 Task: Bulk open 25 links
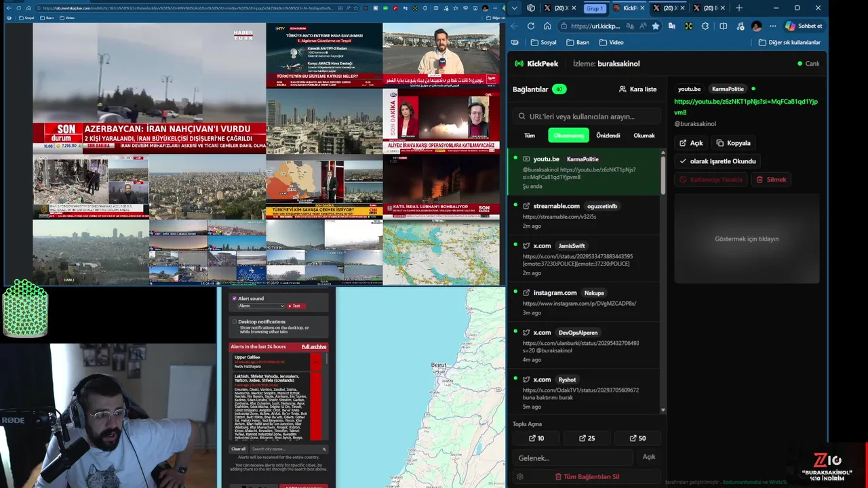(587, 438)
